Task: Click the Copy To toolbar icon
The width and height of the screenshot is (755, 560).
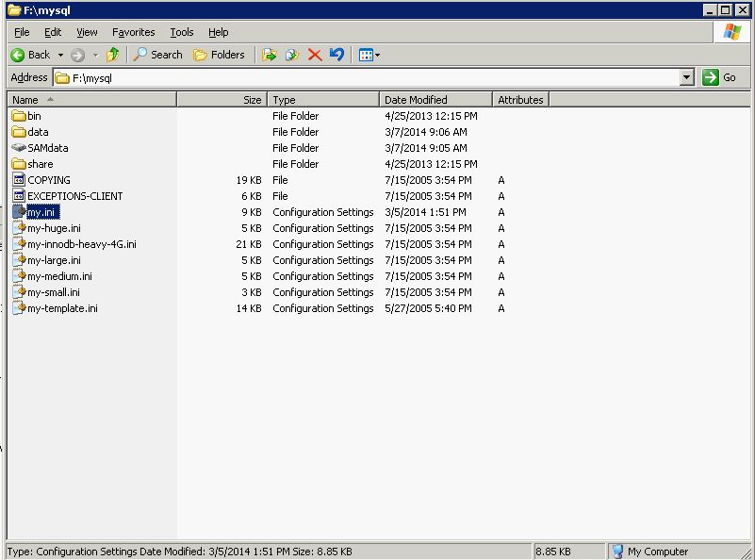Action: pyautogui.click(x=292, y=55)
